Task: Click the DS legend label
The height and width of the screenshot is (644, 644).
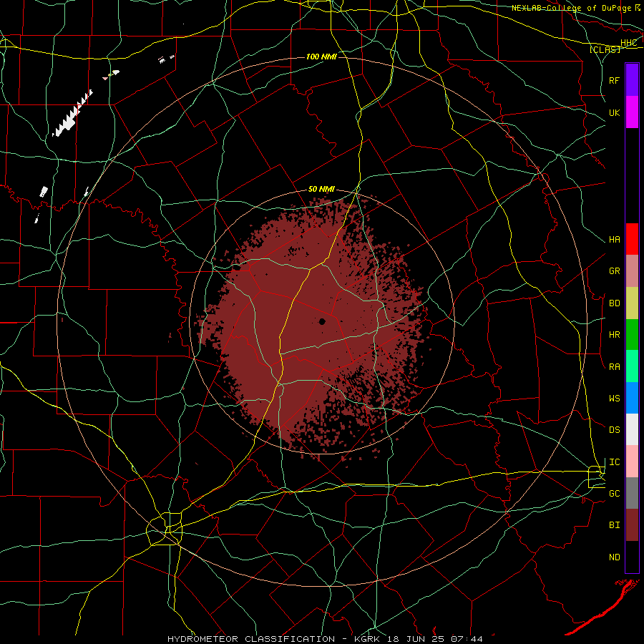Action: pos(614,430)
